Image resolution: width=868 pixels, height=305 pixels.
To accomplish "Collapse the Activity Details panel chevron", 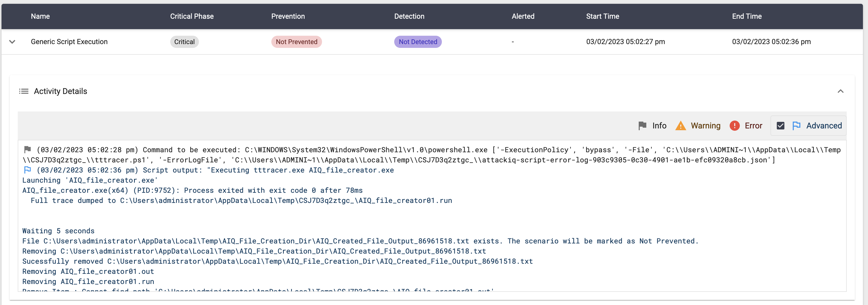I will point(840,91).
